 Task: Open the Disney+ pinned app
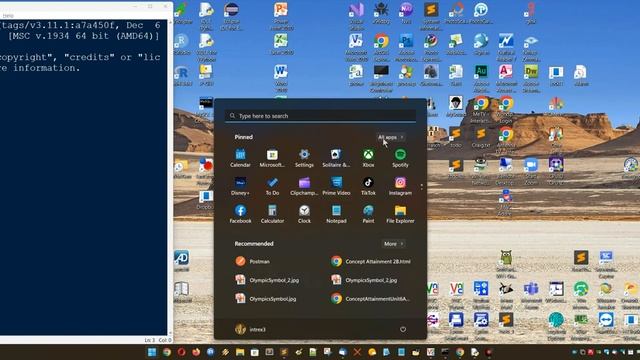click(x=240, y=187)
